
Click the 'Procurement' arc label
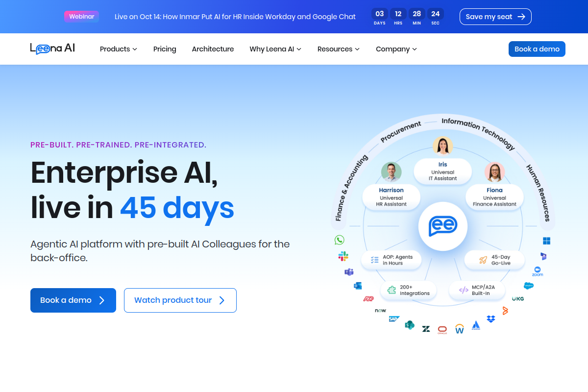pyautogui.click(x=401, y=131)
